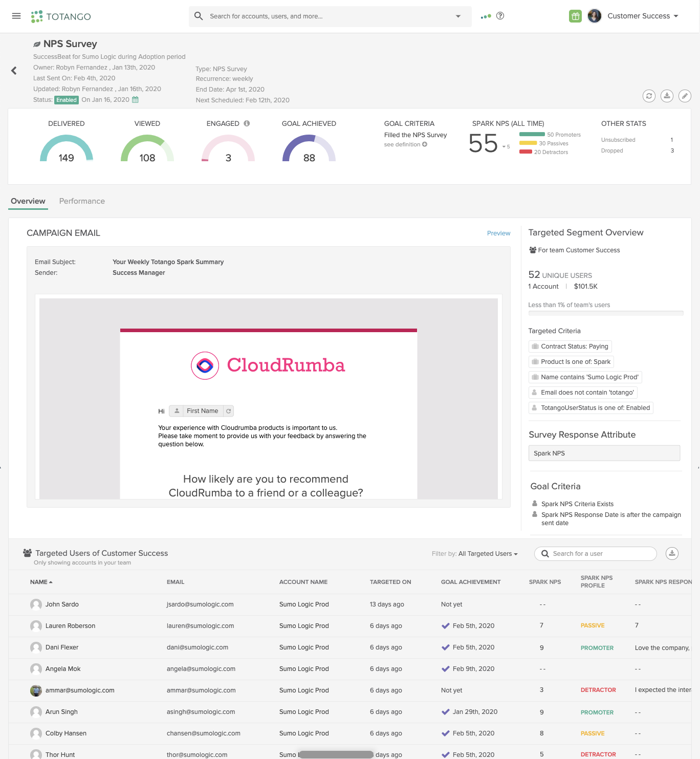Click the refresh icon in First Name token

[229, 411]
